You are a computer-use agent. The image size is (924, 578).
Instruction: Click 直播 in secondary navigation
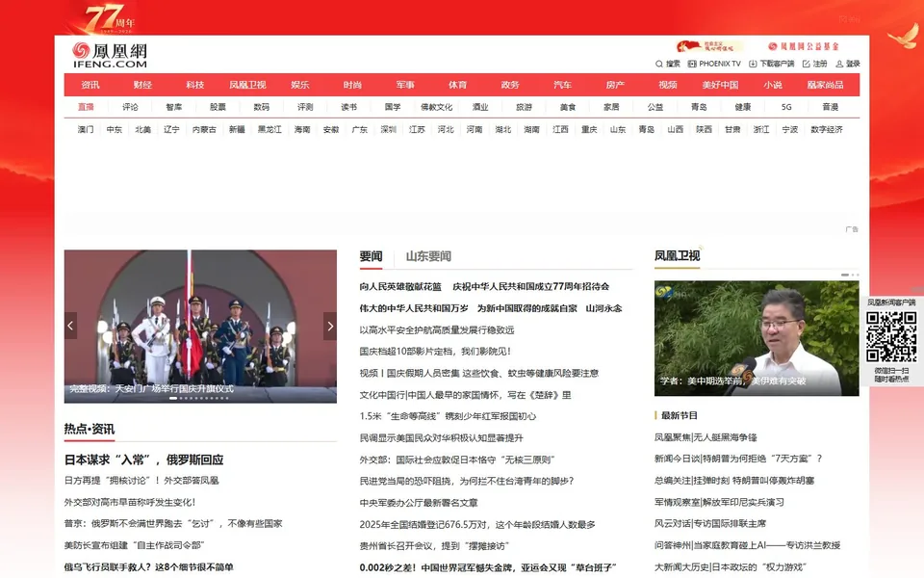point(86,107)
